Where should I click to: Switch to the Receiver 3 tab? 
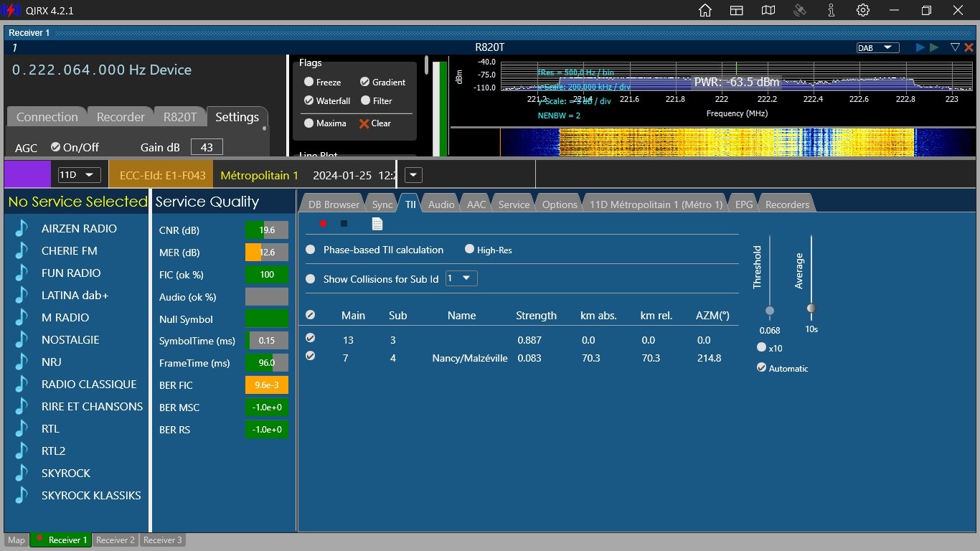pos(163,540)
